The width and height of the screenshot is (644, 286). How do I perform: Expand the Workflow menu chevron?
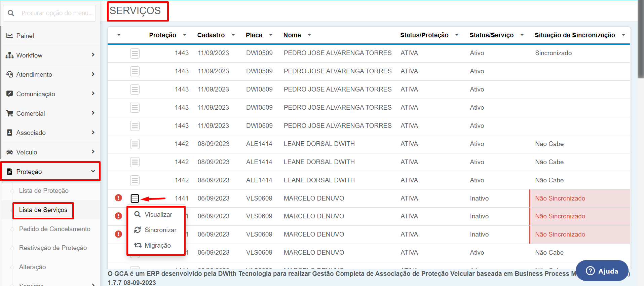(x=93, y=55)
